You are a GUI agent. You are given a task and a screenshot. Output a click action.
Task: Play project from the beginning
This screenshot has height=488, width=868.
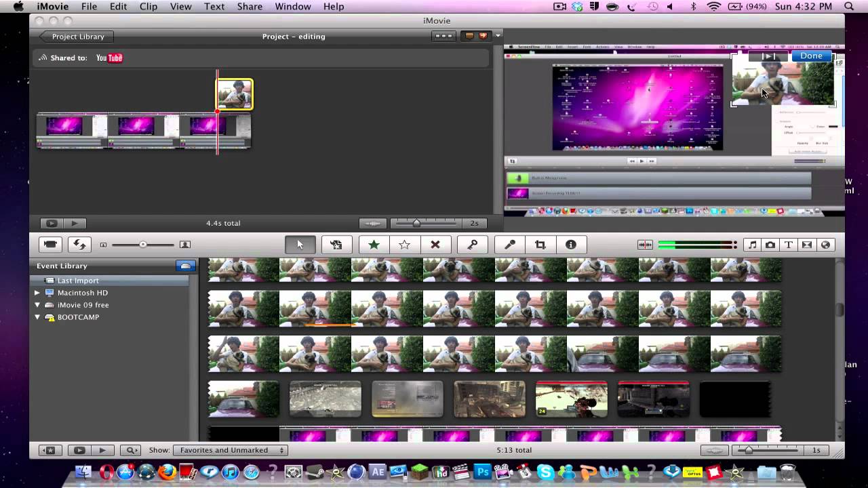click(75, 223)
